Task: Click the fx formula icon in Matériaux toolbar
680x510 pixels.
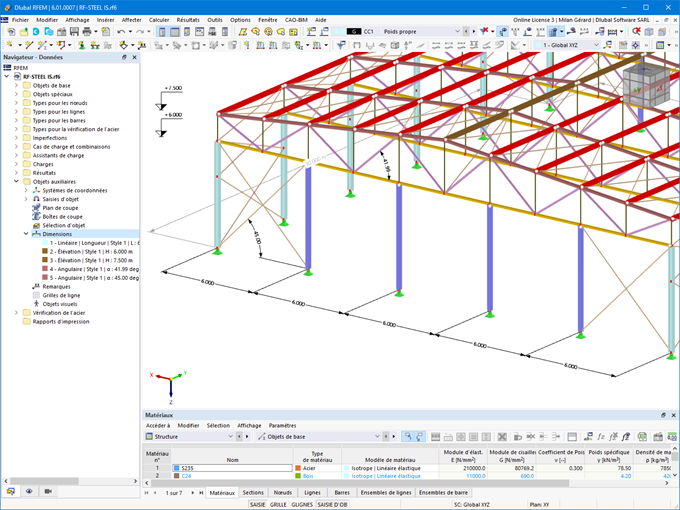Action: [601, 437]
